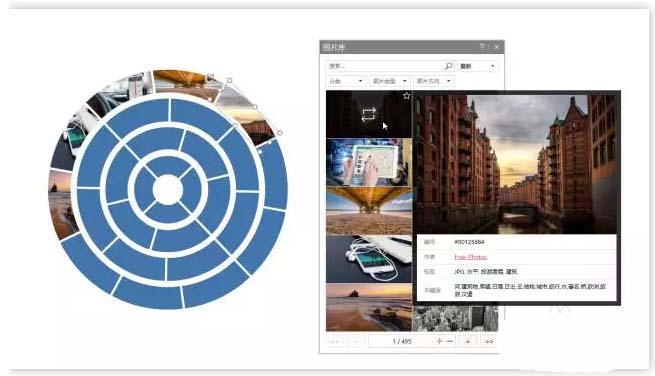Image resolution: width=655 pixels, height=376 pixels.
Task: Open the picture type filter dropdown
Action: pos(389,81)
